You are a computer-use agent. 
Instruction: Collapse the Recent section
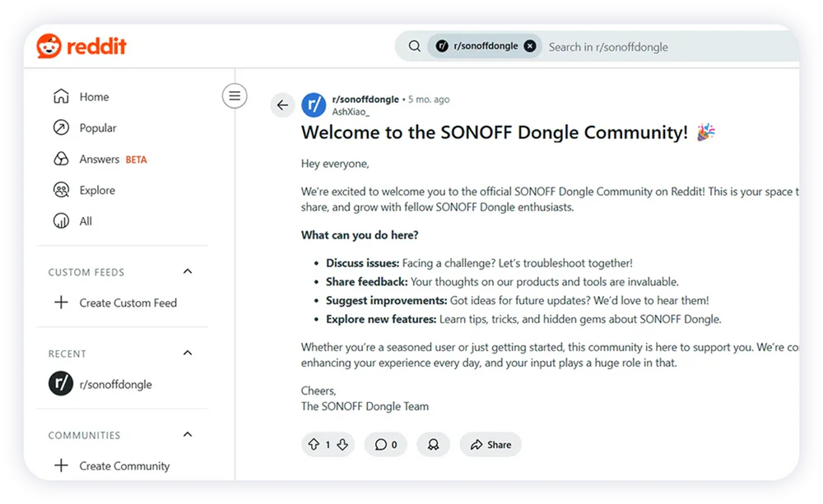tap(188, 354)
